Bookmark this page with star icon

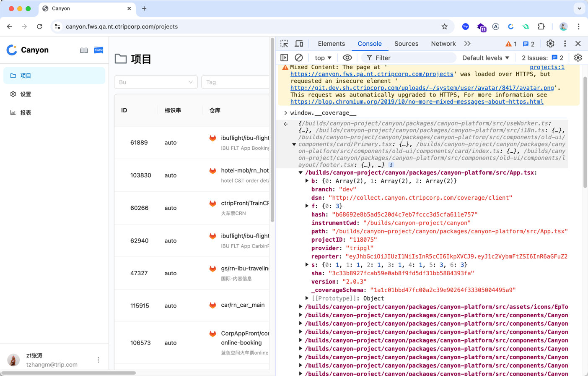pyautogui.click(x=445, y=26)
